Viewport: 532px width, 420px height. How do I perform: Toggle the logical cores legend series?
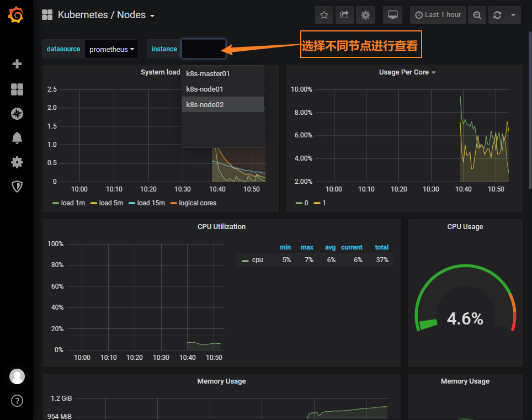[x=193, y=203]
